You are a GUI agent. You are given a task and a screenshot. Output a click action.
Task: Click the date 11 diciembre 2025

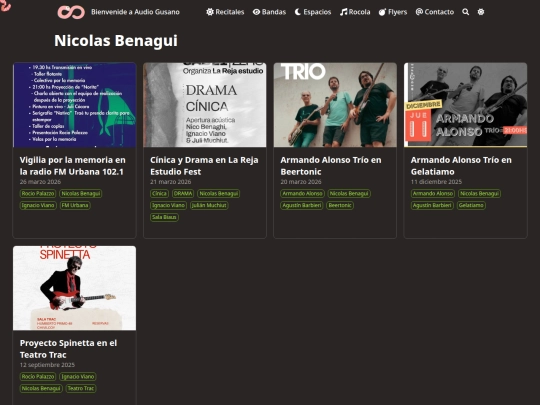tap(436, 182)
